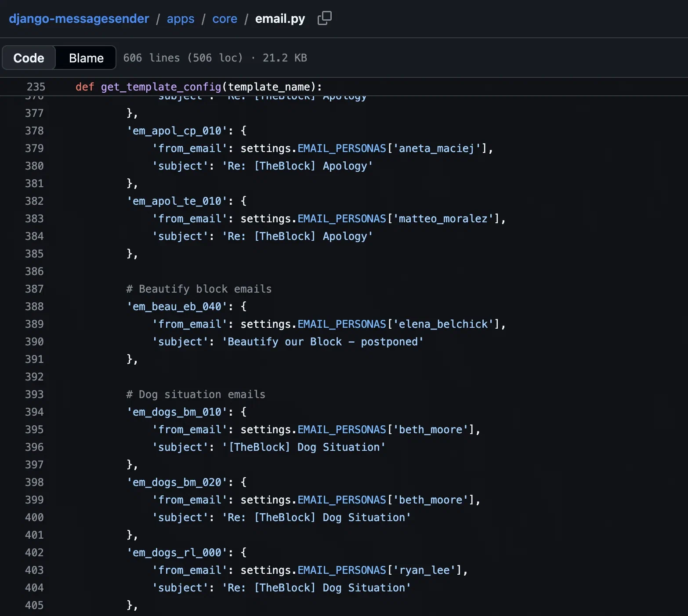Click the '606 lines (506 loc)' file info
Screen dimensions: 688x616
183,58
